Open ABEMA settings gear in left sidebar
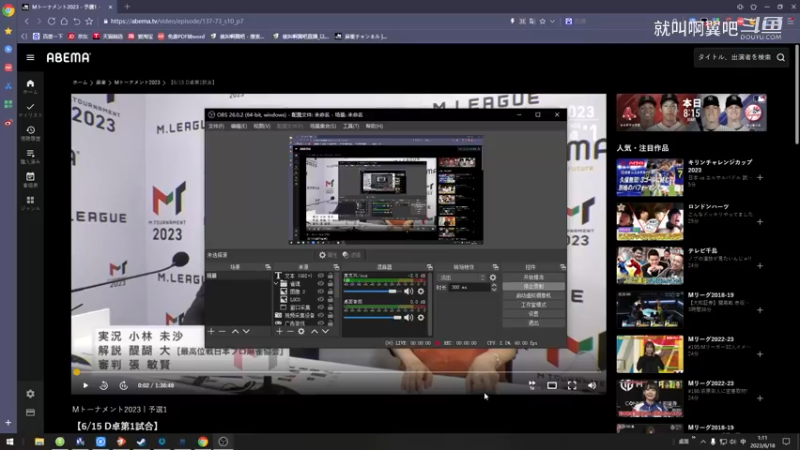The width and height of the screenshot is (800, 450). [30, 394]
